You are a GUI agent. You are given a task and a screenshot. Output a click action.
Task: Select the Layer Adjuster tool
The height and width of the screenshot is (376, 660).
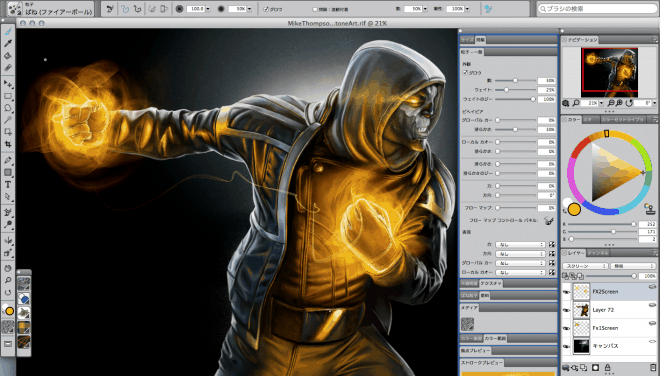8,84
